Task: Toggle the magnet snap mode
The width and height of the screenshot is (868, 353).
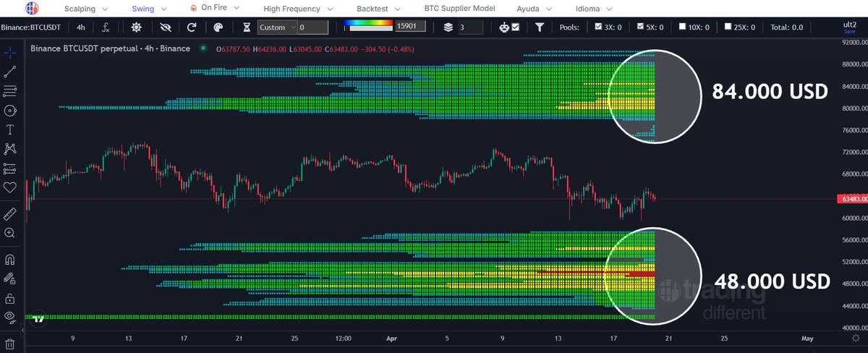Action: coord(10,259)
